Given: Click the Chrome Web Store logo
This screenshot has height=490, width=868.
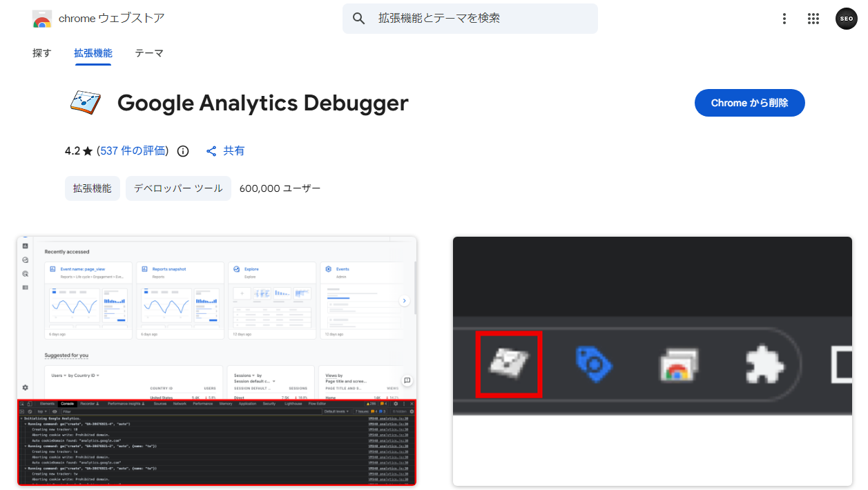Looking at the screenshot, I should (41, 19).
